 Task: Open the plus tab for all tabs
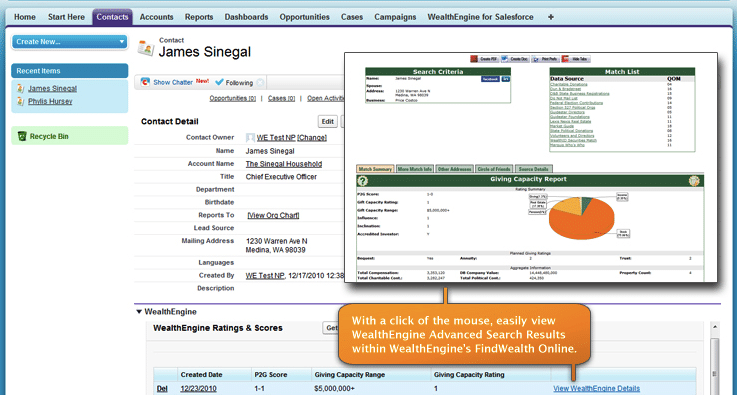(551, 17)
